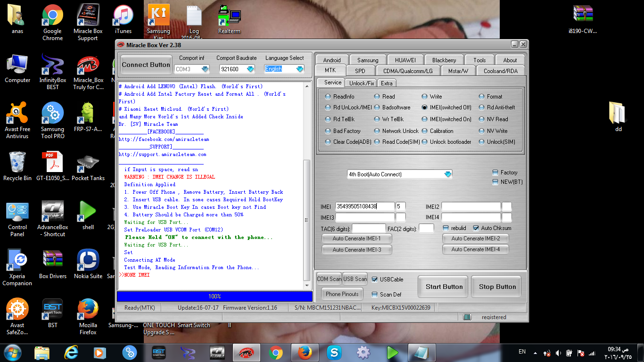
Task: Open the AdvanceBox Shortcut desktop icon
Action: (x=52, y=218)
